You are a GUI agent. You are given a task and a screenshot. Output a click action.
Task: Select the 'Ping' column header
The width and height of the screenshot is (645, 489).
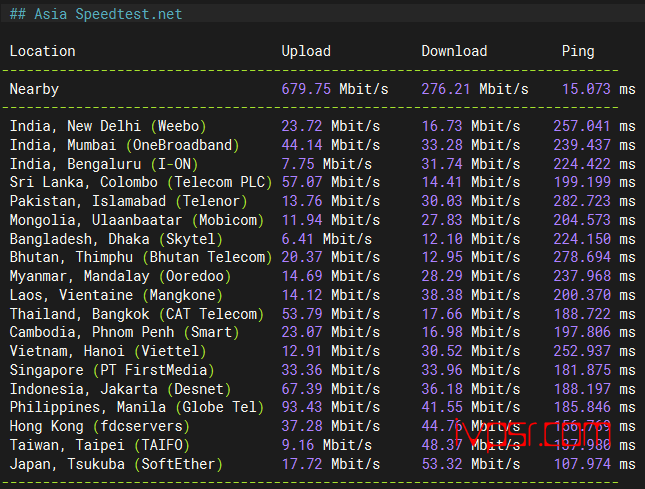(578, 51)
